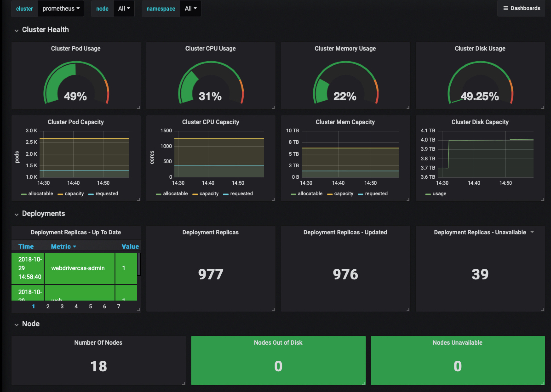Open the namespace All dropdown

coord(191,9)
